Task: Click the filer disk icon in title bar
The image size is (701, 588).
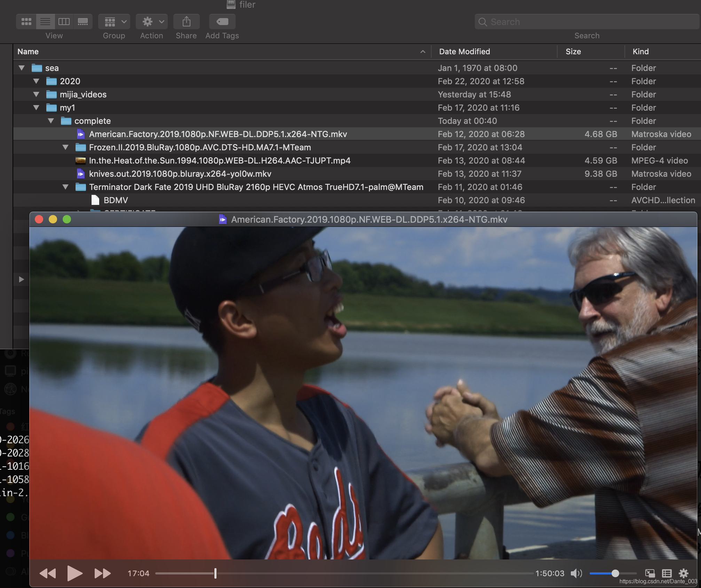Action: click(x=231, y=5)
